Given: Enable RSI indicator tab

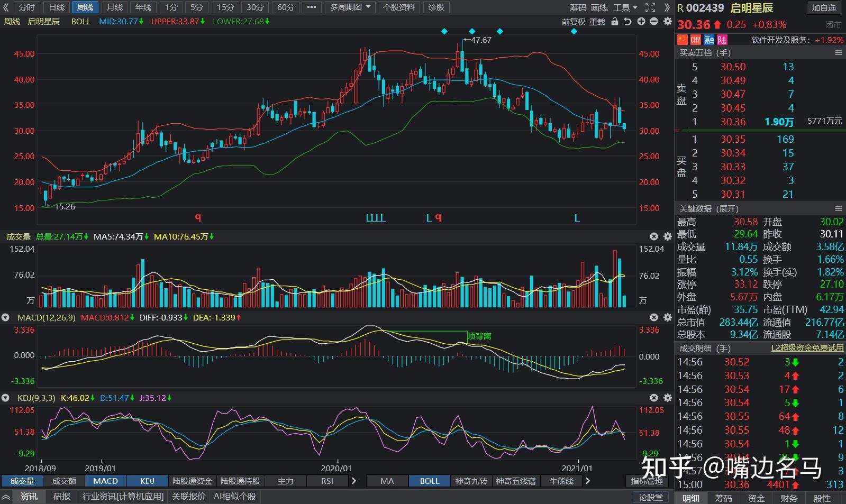Looking at the screenshot, I should point(327,481).
